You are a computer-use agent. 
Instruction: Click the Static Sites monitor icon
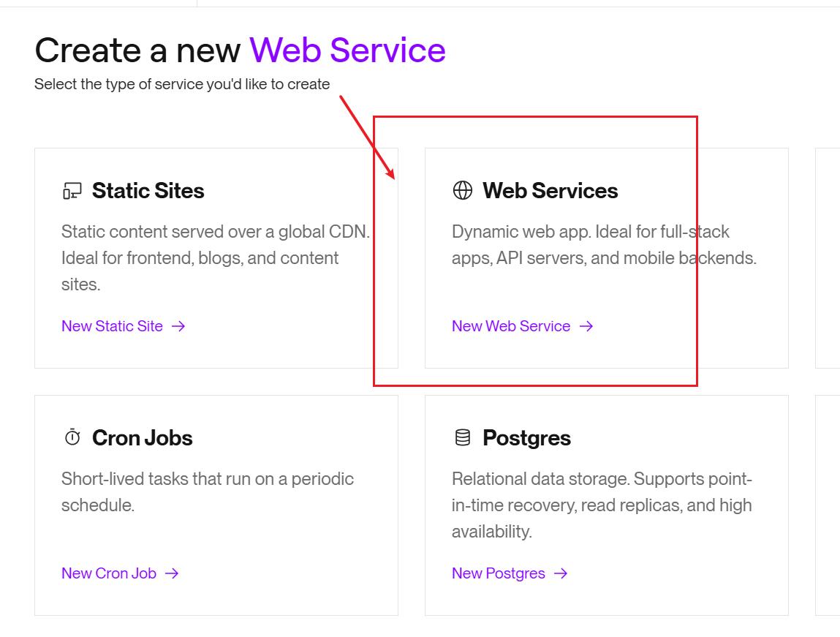click(72, 191)
